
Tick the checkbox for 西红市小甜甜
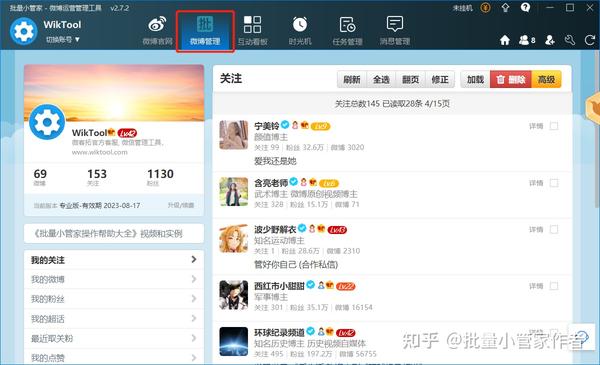pyautogui.click(x=554, y=286)
